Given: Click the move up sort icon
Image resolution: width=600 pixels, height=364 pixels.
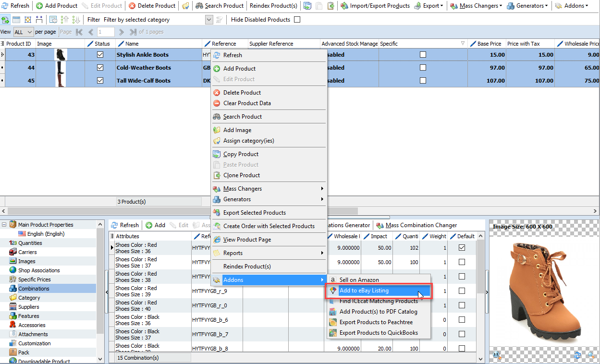Looking at the screenshot, I should coord(65,20).
